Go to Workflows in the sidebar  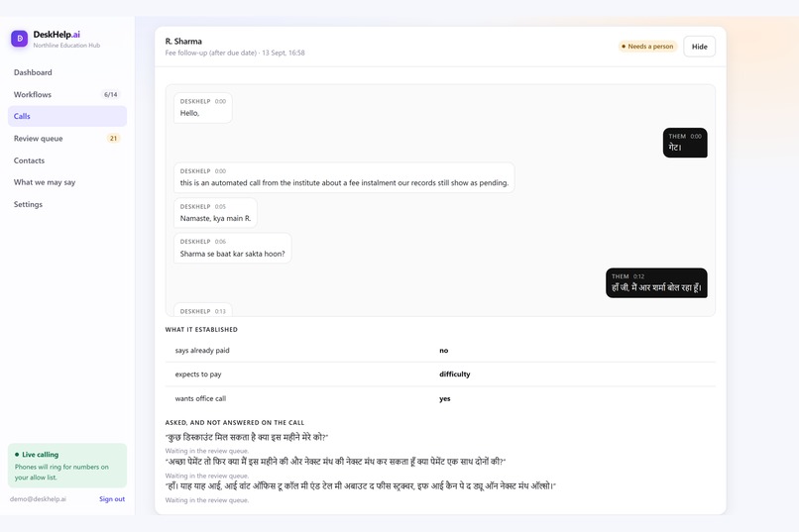67,94
